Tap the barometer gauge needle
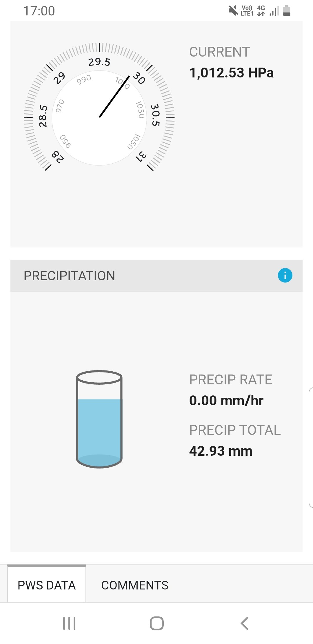The height and width of the screenshot is (644, 313). (x=114, y=96)
